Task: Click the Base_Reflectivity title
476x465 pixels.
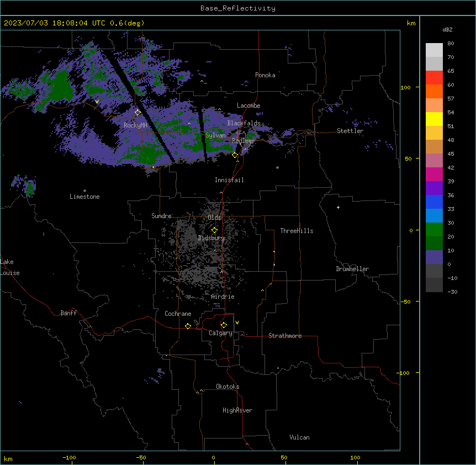Action: pos(238,8)
